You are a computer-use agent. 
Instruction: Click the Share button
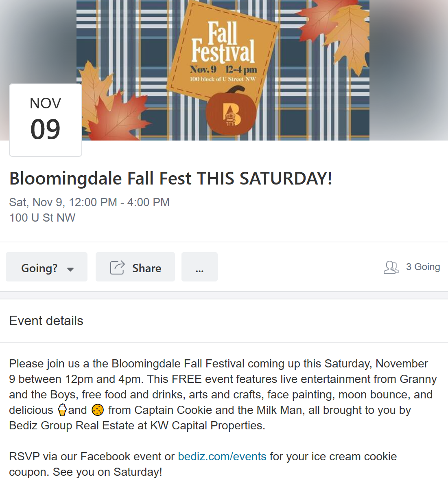(135, 267)
